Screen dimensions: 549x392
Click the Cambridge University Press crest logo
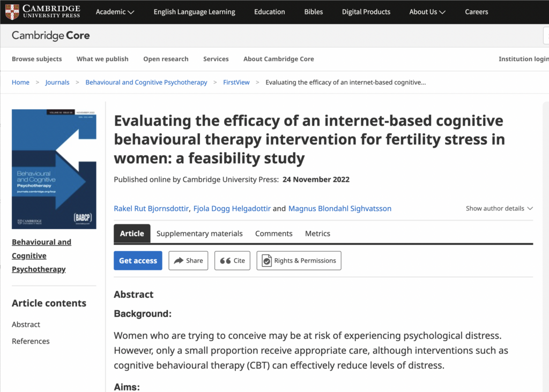[x=12, y=12]
